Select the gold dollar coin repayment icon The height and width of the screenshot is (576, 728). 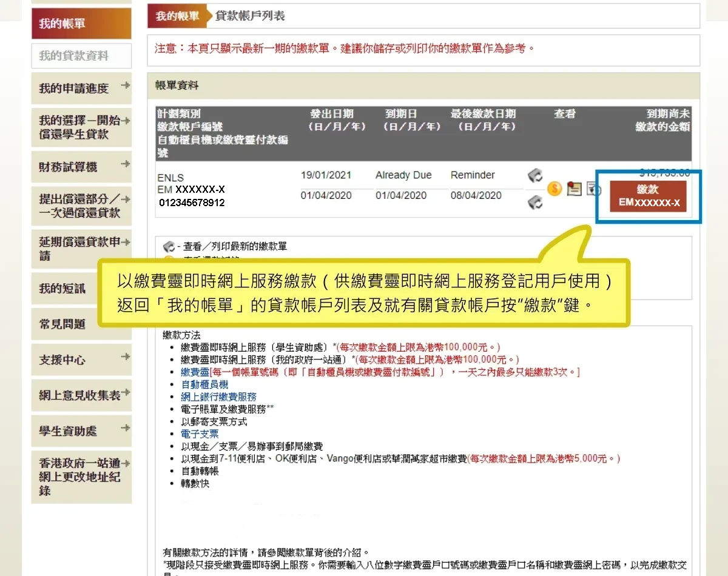pyautogui.click(x=554, y=189)
